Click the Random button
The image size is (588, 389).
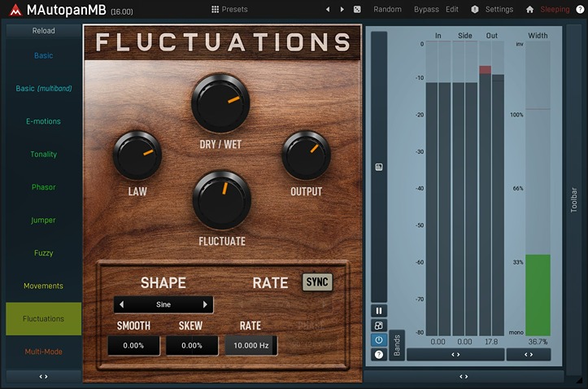[387, 10]
